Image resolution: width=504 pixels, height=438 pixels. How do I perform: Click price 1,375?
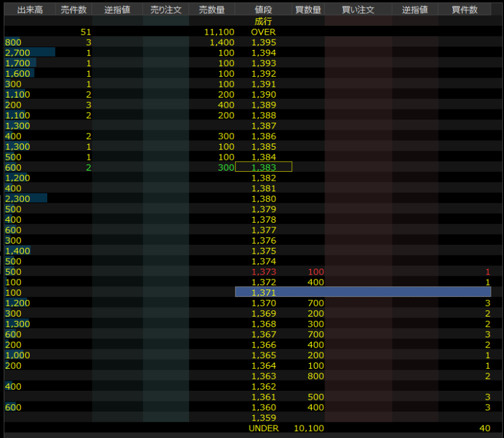pyautogui.click(x=263, y=251)
